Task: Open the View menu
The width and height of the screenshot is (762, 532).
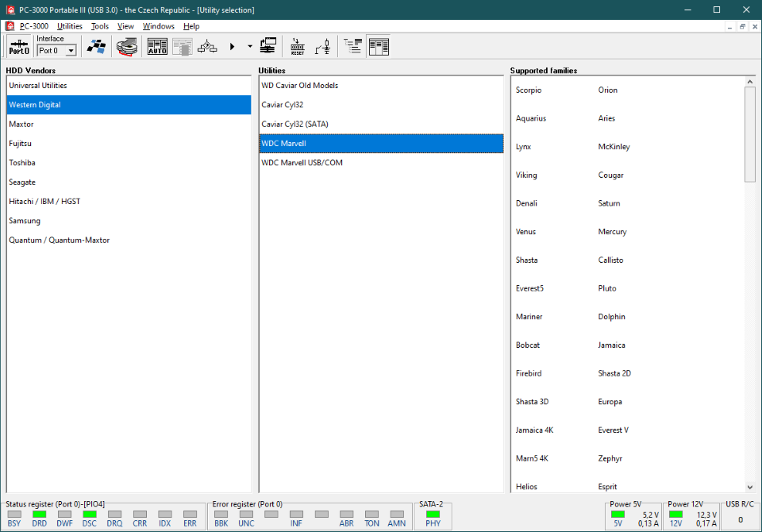Action: [125, 26]
